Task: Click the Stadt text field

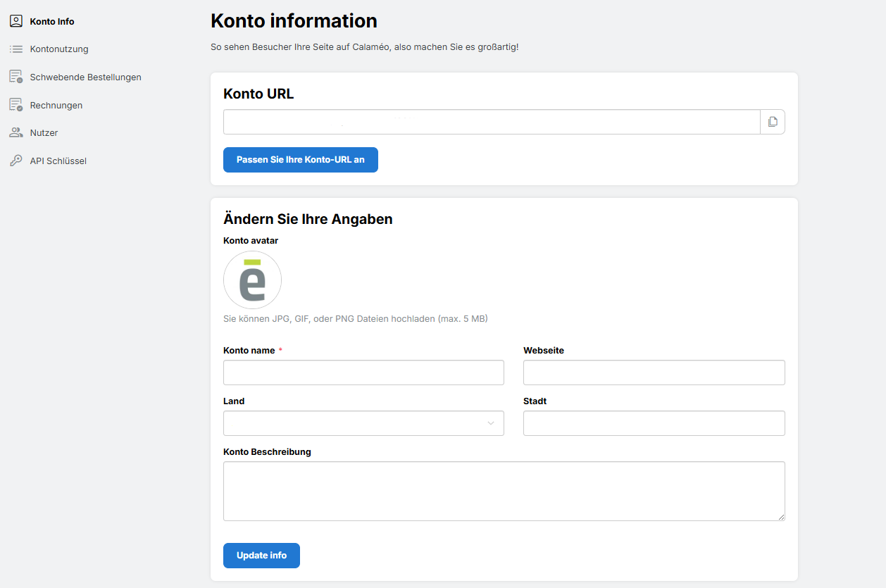Action: [x=654, y=423]
